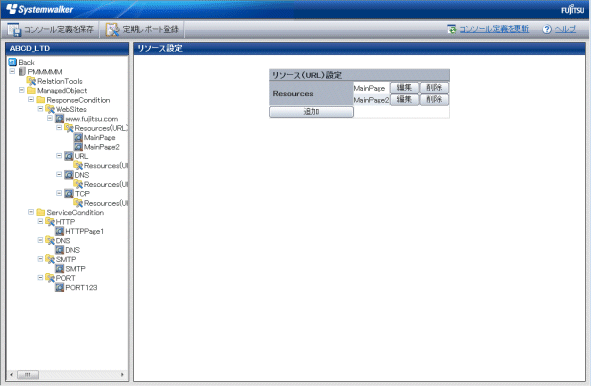The height and width of the screenshot is (386, 591).
Task: Select DNS child item under ServiceCondition DNS
Action: 72,250
